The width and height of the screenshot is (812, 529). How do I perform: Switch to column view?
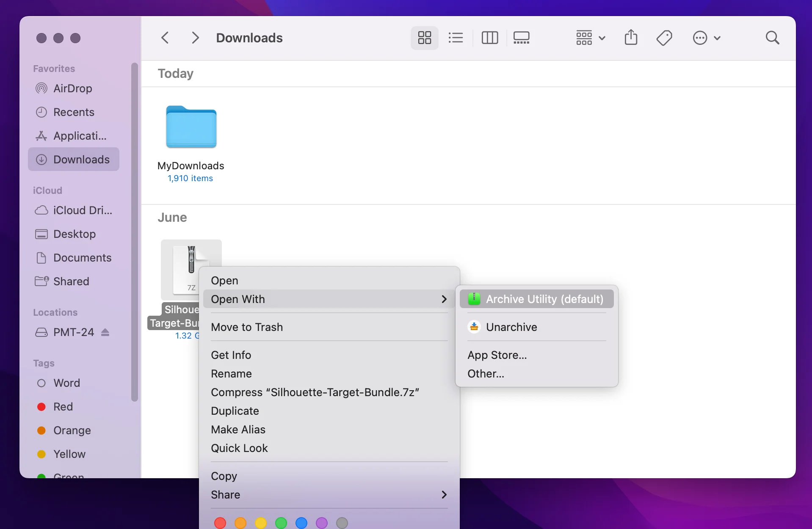(490, 38)
